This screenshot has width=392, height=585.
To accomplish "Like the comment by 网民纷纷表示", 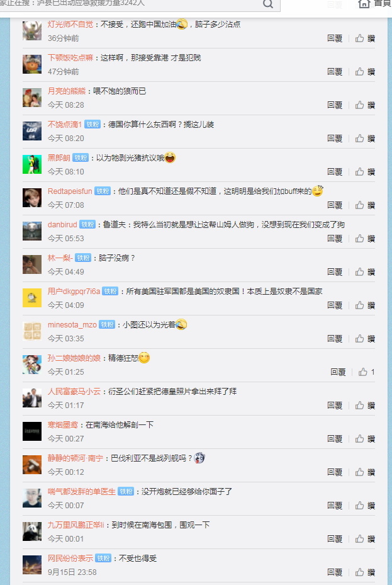I will tap(365, 572).
